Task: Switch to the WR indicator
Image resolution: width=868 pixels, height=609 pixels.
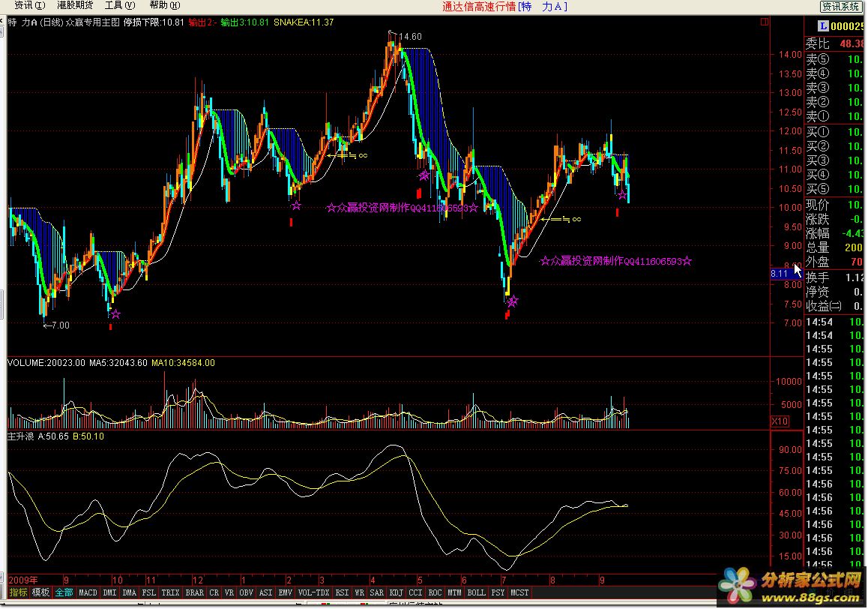Action: point(359,593)
